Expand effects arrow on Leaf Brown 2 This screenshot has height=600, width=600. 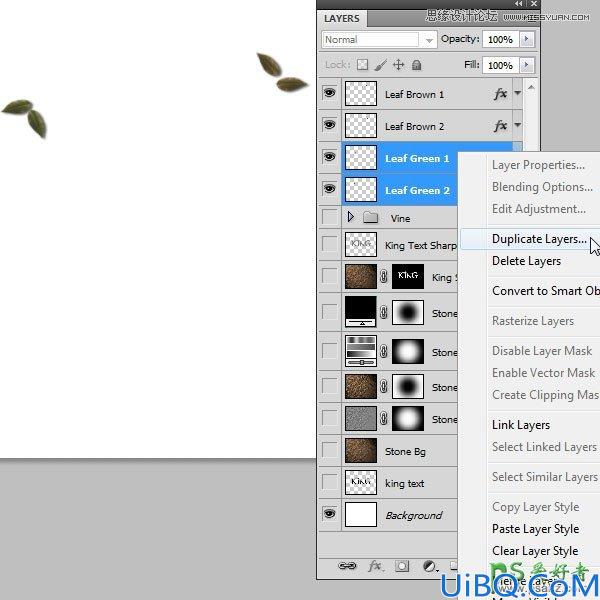click(x=517, y=125)
